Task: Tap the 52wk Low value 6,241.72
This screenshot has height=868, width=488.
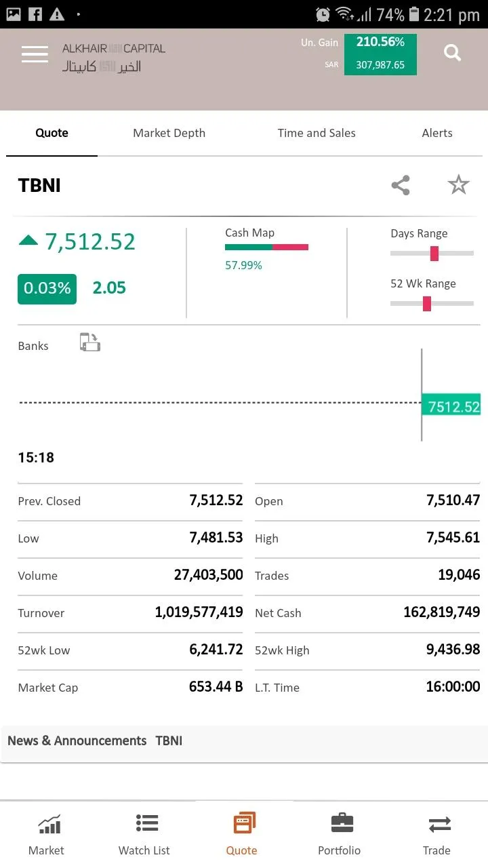Action: (x=216, y=650)
